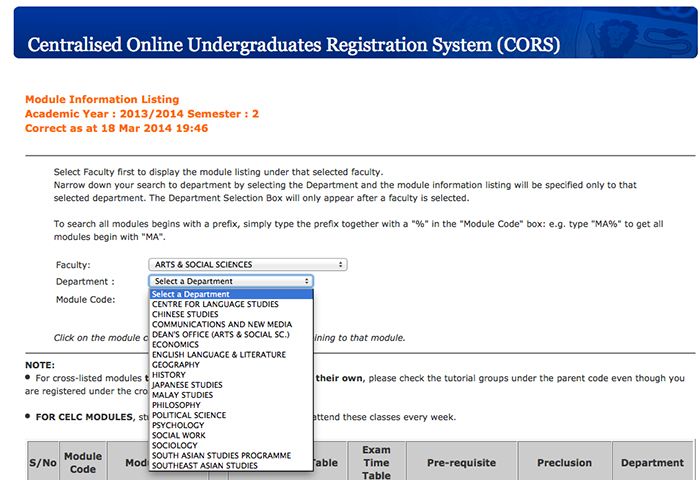Click the Exam Time Table header
700x480 pixels.
click(376, 463)
